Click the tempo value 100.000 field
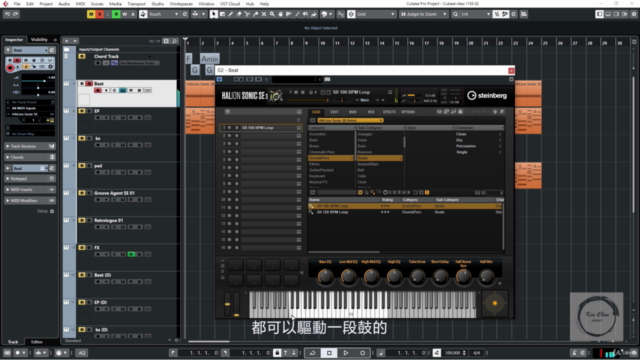This screenshot has height=360, width=640. click(x=453, y=353)
